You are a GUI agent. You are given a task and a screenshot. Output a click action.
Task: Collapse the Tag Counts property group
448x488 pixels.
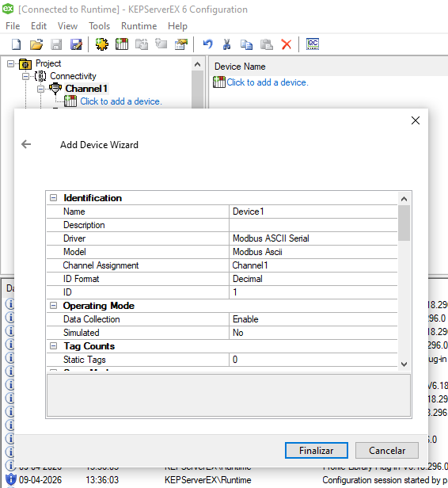coord(54,345)
